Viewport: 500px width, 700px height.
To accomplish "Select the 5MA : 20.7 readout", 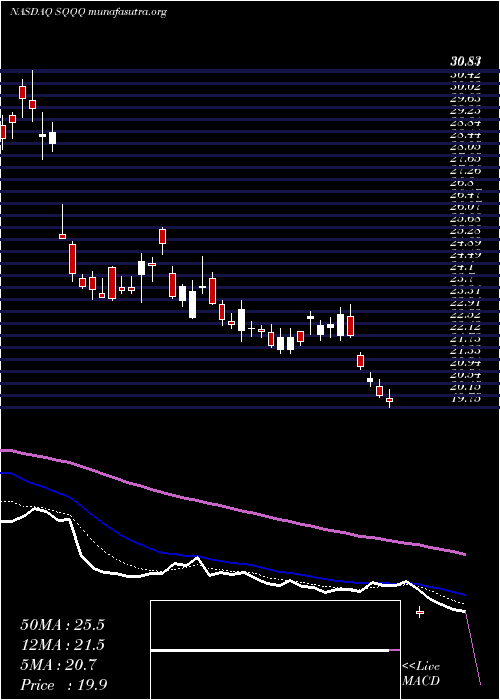I will [58, 666].
